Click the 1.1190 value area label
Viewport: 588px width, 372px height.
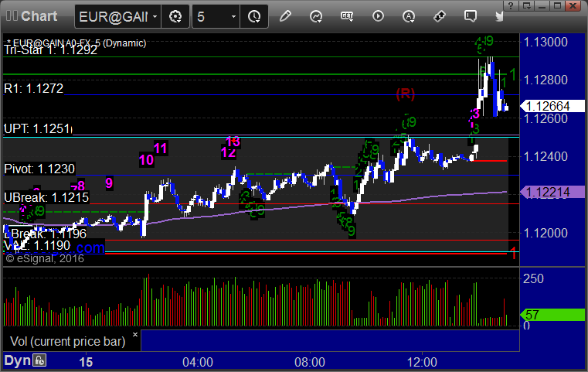point(37,246)
